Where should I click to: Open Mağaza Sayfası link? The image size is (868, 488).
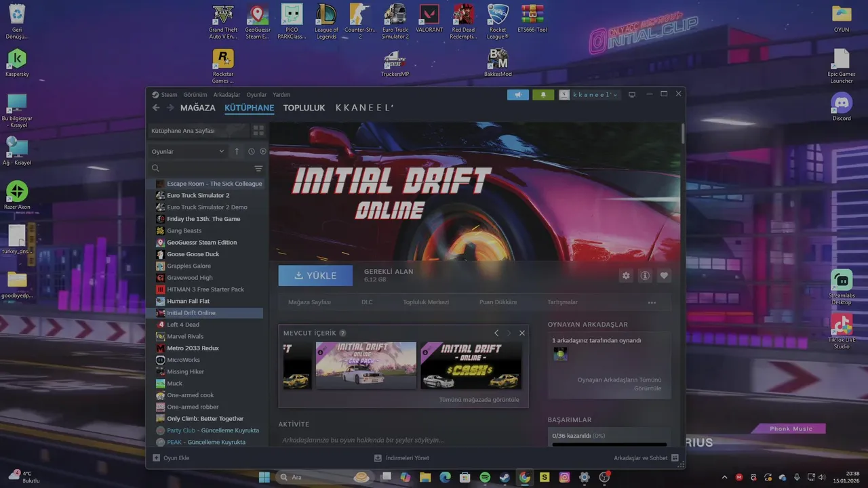point(310,302)
